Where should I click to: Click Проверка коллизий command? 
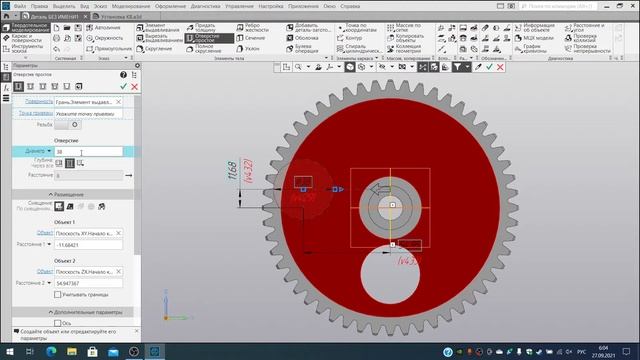(x=580, y=38)
